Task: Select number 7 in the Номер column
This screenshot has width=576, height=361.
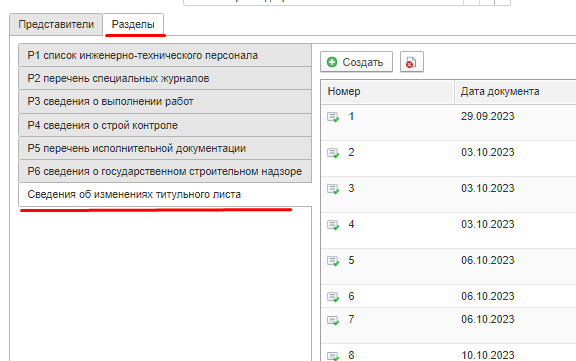Action: 351,320
